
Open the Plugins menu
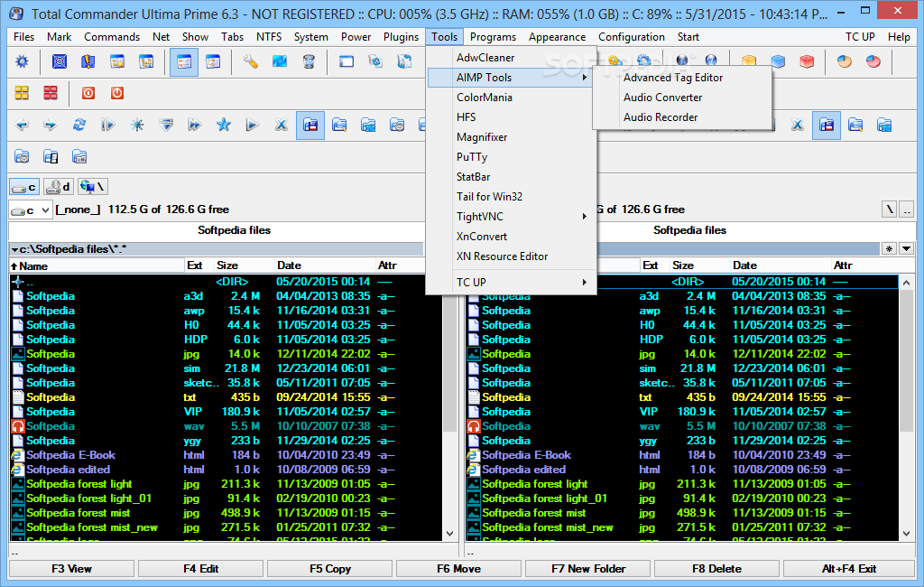402,37
